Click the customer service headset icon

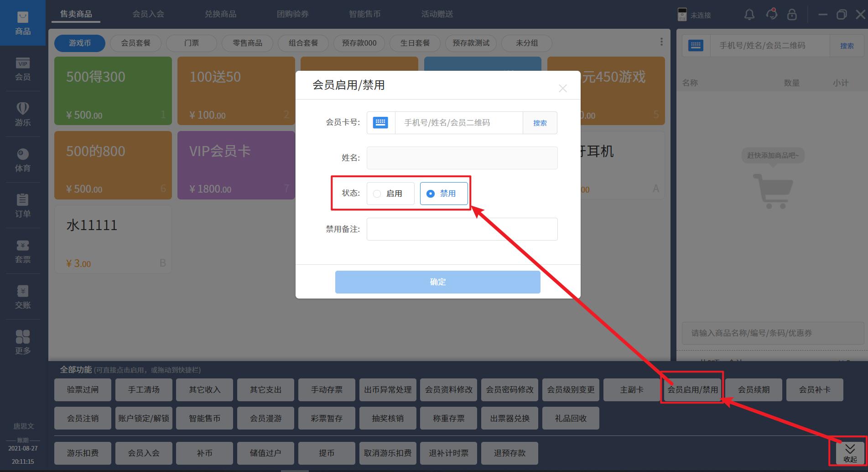click(771, 15)
